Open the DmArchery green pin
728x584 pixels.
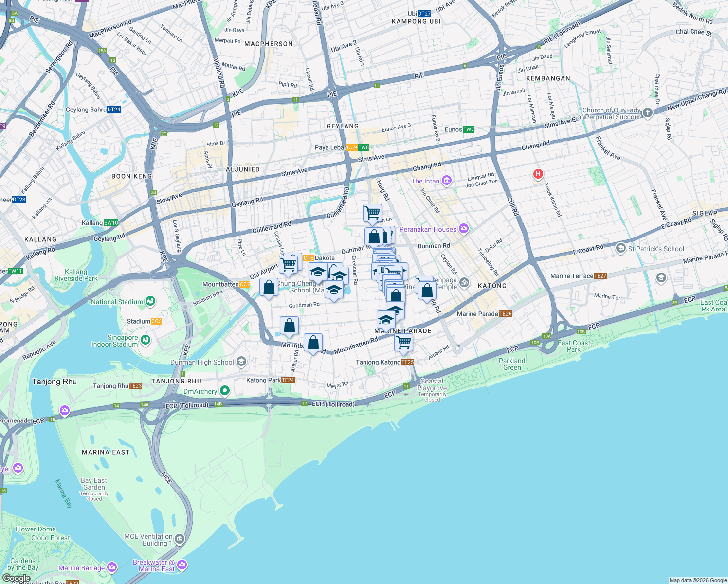pyautogui.click(x=224, y=390)
